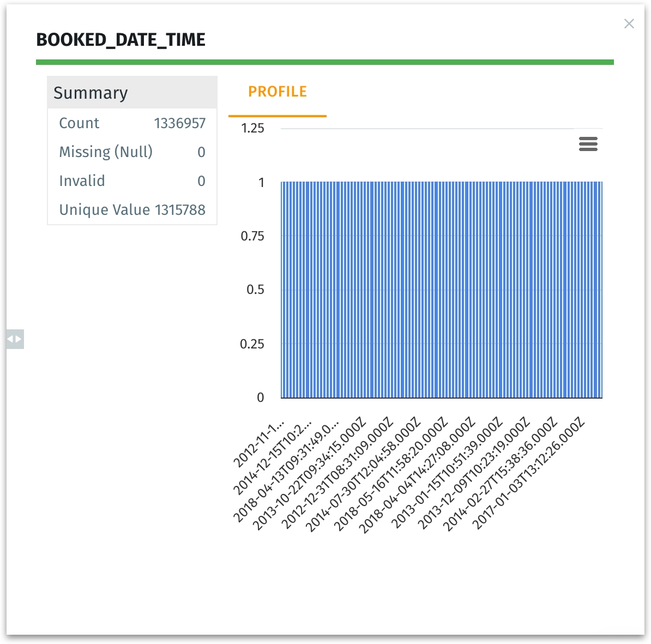Click the Missing (Null) row label

pyautogui.click(x=106, y=152)
